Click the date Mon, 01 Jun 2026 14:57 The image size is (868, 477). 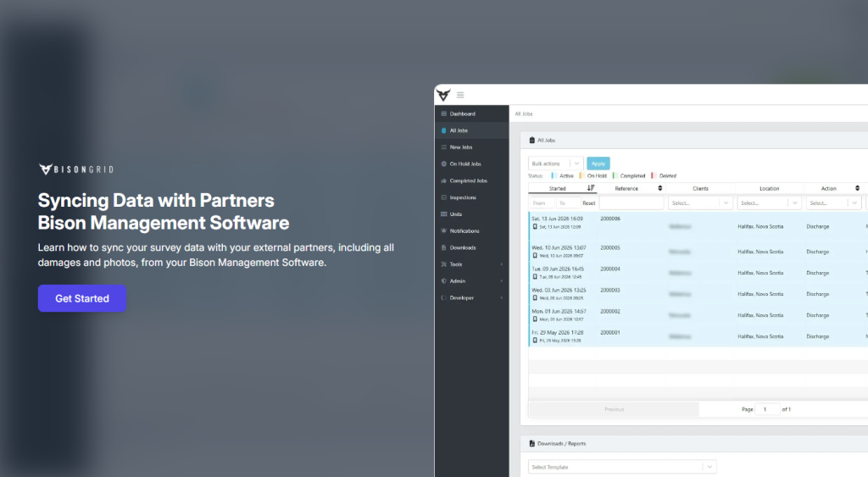(559, 312)
